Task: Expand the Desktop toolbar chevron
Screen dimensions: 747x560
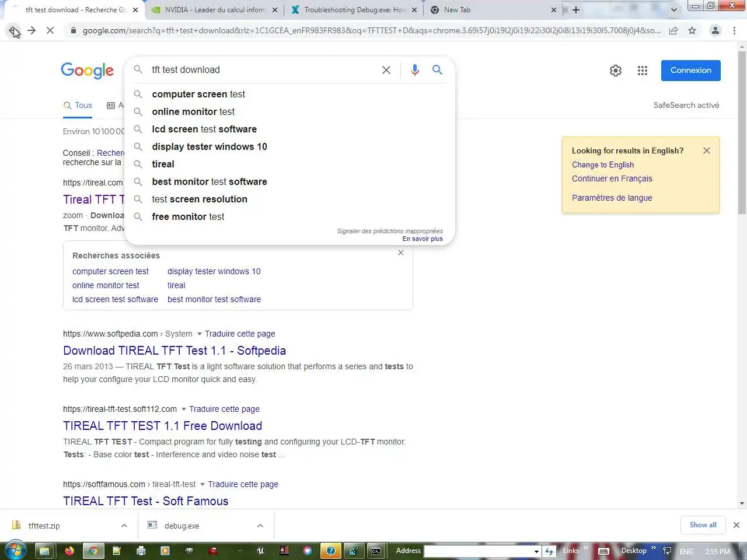Action: click(653, 548)
